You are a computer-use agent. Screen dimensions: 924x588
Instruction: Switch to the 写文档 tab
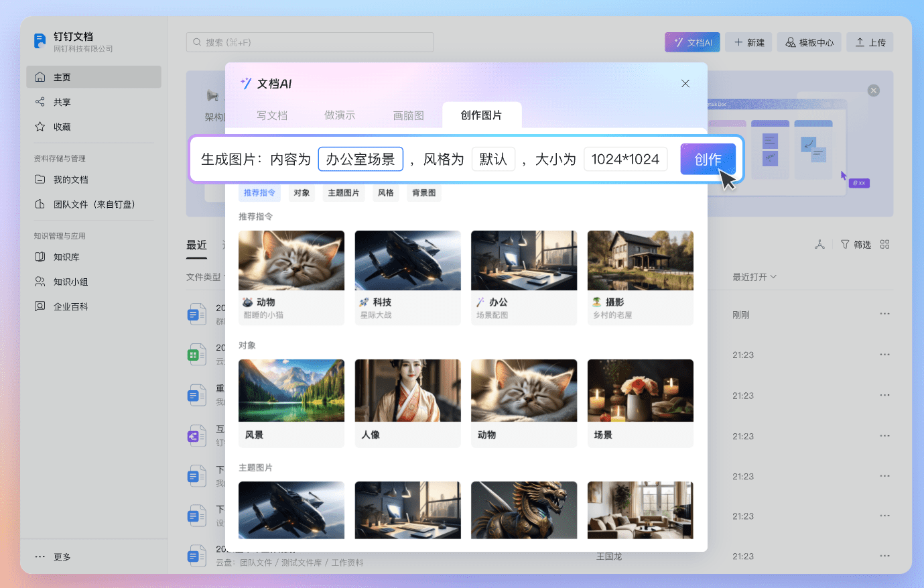point(272,115)
